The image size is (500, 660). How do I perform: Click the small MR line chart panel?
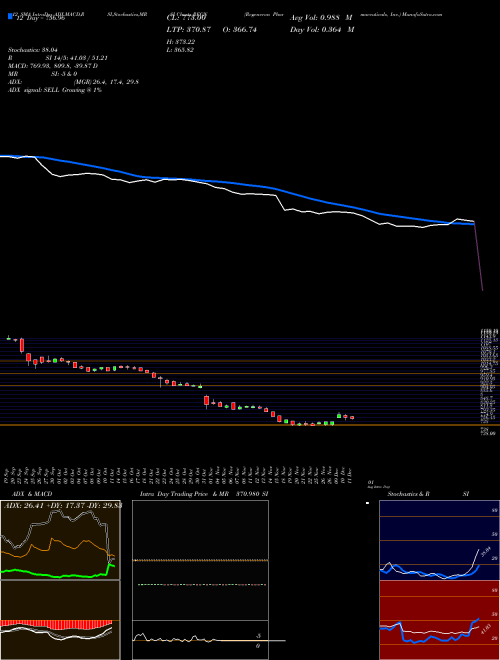tap(200, 640)
